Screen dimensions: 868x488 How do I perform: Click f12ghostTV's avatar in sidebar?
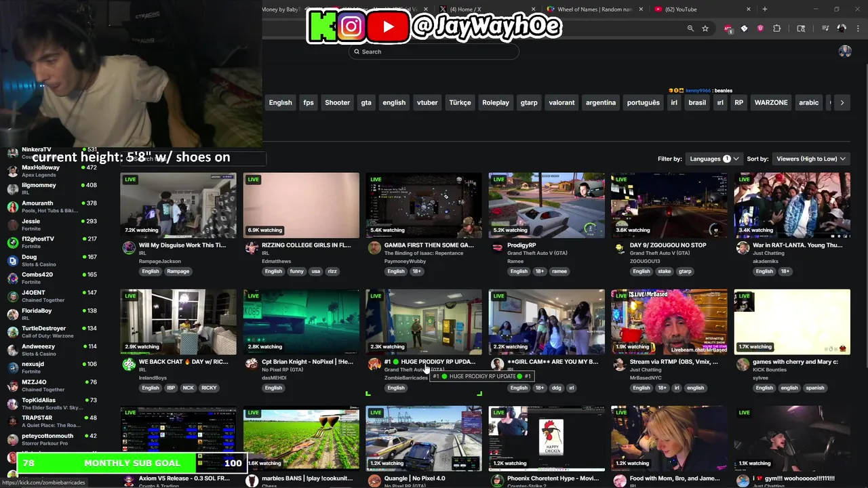(x=12, y=243)
